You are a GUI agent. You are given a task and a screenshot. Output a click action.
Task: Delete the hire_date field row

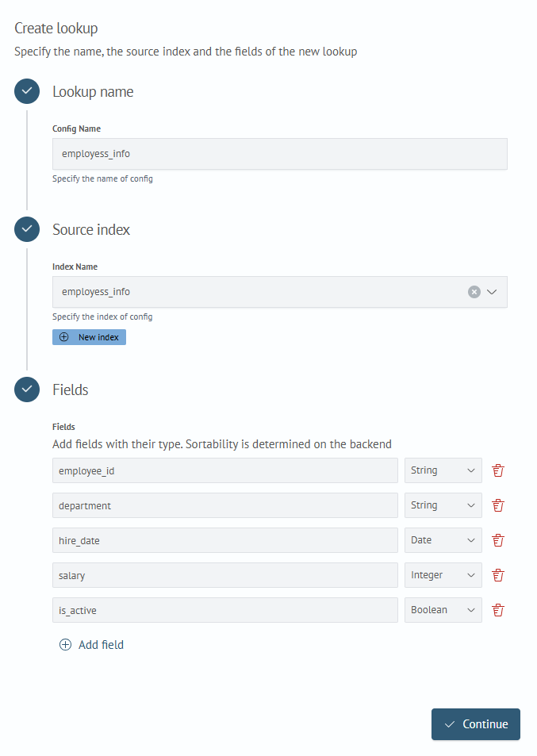point(498,540)
